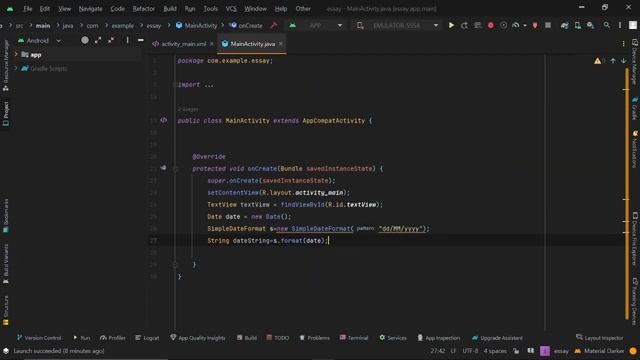
Task: Open the Project tool window on left strip
Action: (6, 114)
